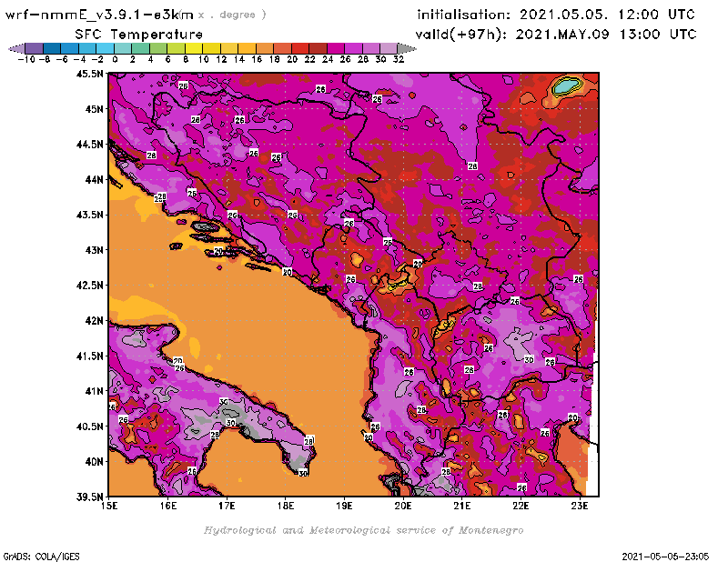Click the '-10' value under the colorbar

[x=26, y=59]
